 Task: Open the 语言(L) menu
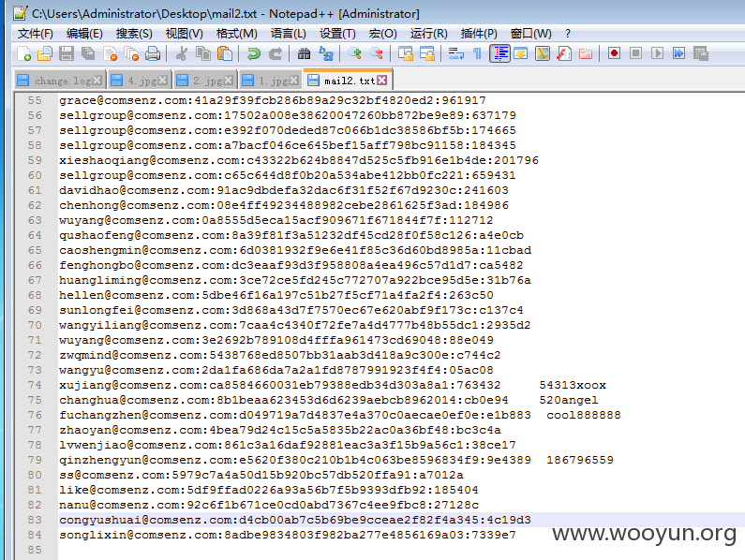[x=289, y=34]
